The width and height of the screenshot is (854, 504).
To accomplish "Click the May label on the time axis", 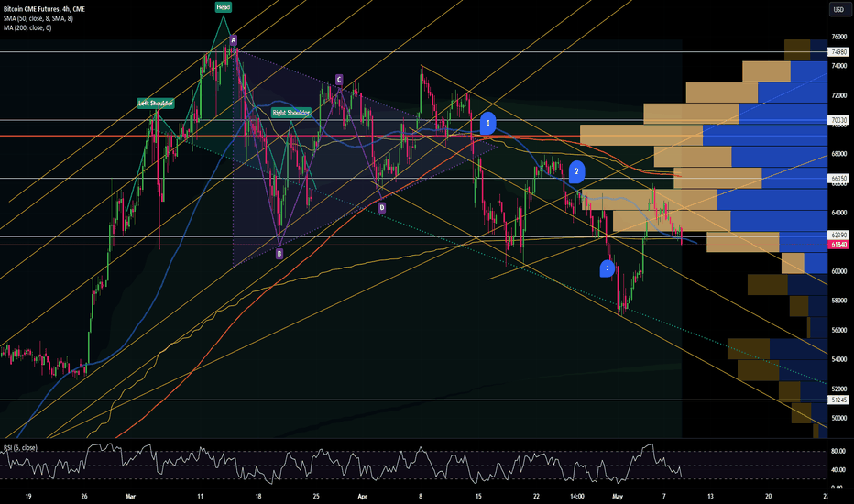I will [617, 497].
